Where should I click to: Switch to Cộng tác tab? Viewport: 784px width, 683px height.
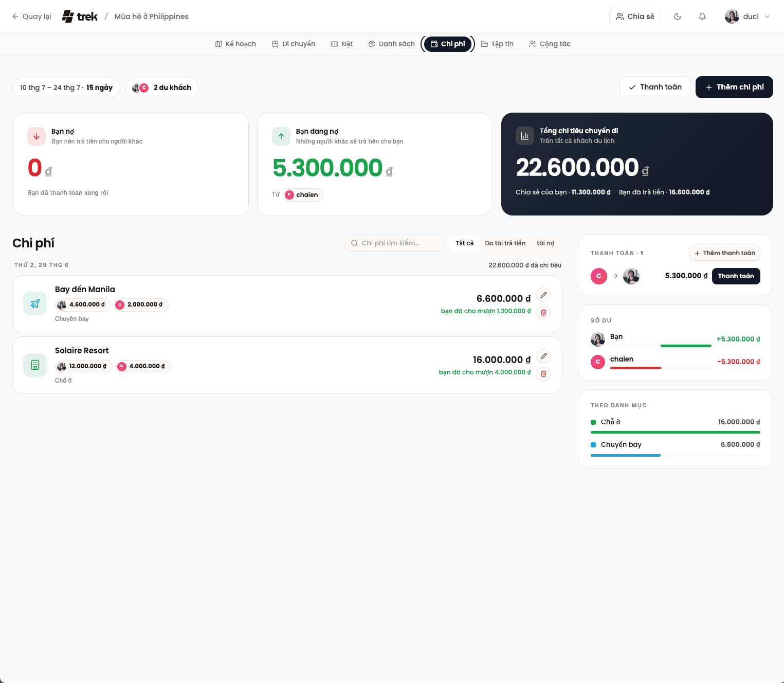pos(550,44)
